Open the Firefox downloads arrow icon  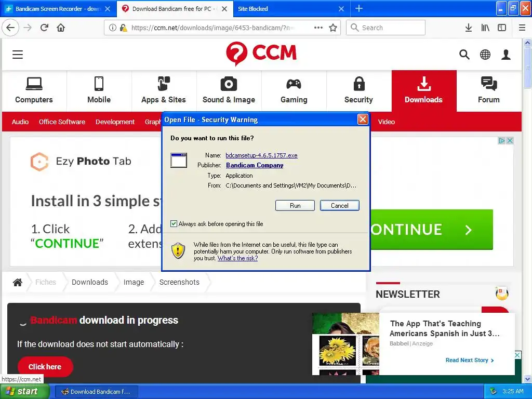469,28
